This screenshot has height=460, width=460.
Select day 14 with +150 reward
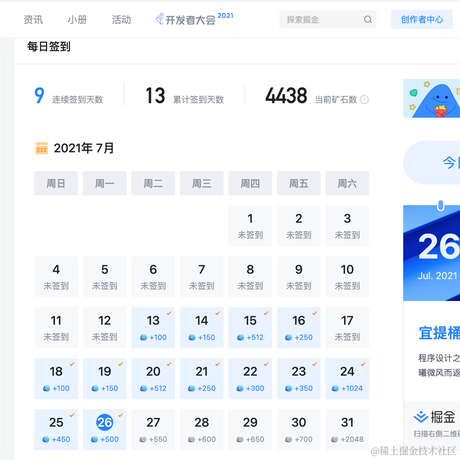coord(202,328)
